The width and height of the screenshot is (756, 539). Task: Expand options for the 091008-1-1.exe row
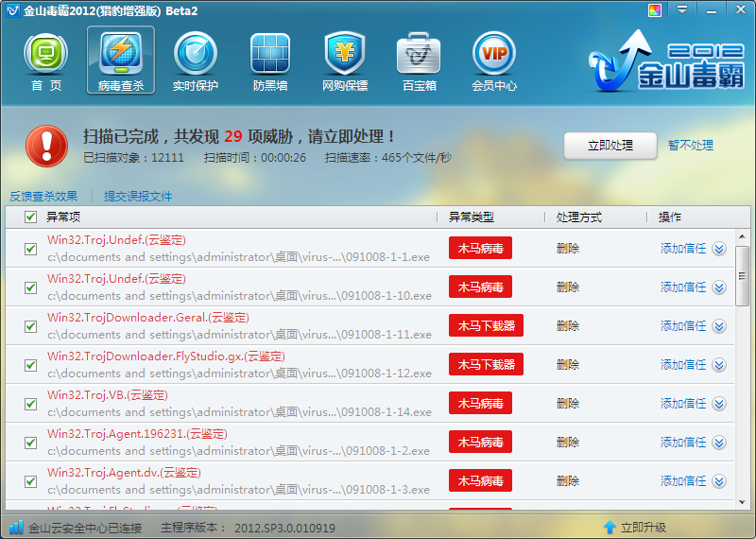pyautogui.click(x=718, y=249)
